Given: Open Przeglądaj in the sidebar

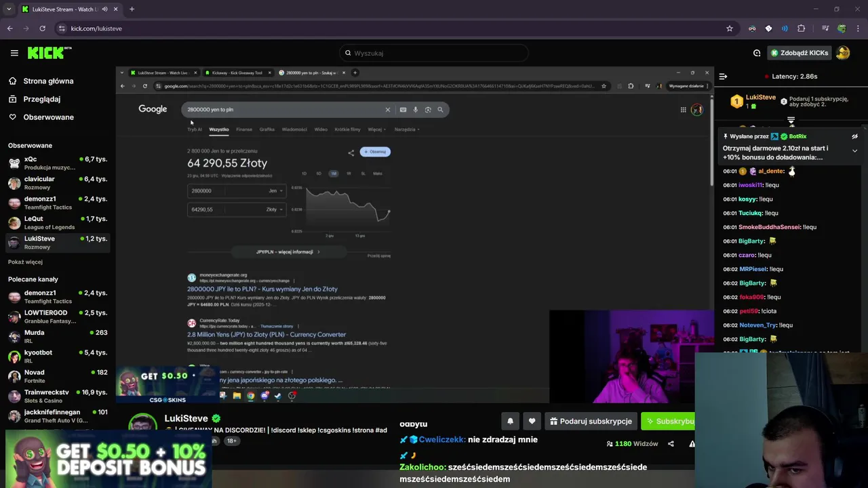Looking at the screenshot, I should coord(42,99).
